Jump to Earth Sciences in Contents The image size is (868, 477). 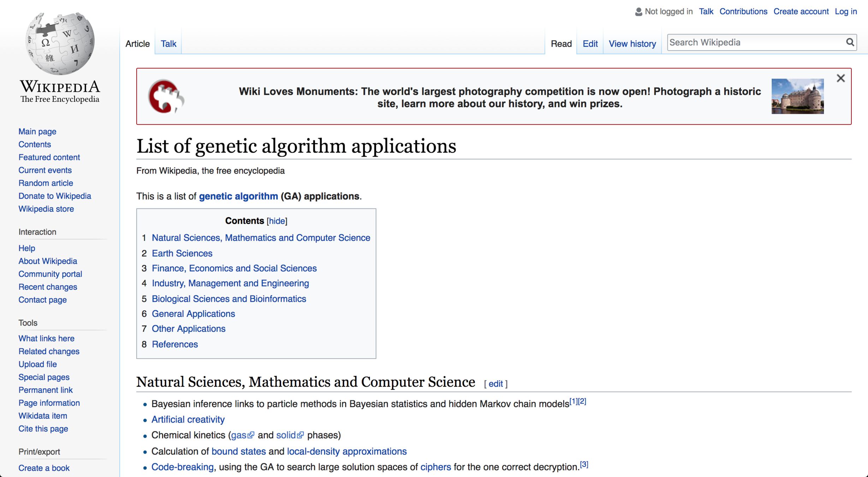182,253
